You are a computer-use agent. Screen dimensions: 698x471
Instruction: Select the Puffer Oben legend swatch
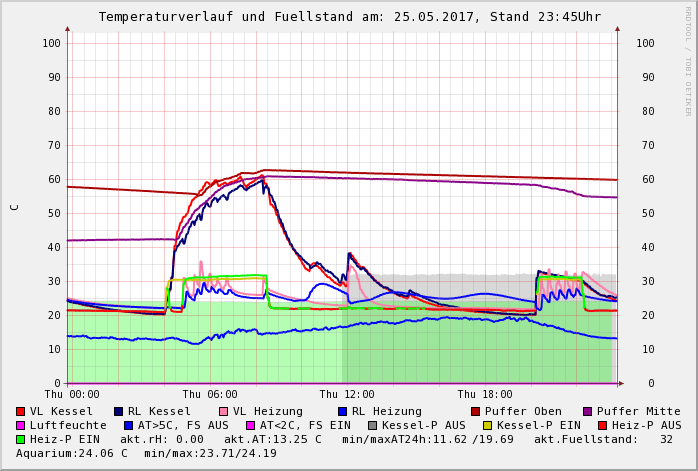(475, 411)
